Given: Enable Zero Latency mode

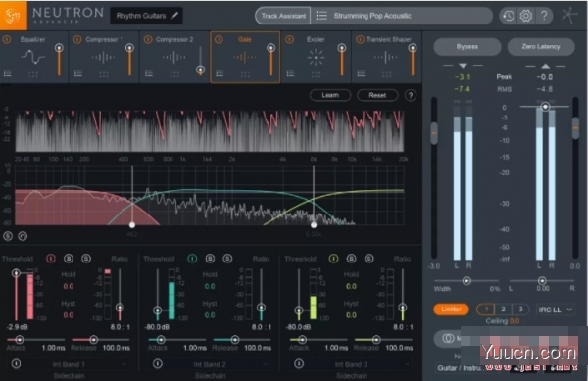Looking at the screenshot, I should [541, 47].
